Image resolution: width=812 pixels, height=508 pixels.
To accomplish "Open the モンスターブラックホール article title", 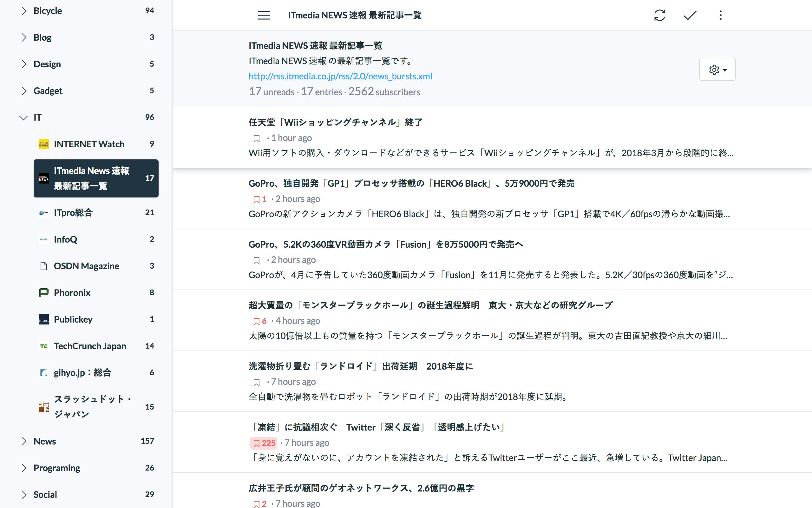I will click(430, 305).
